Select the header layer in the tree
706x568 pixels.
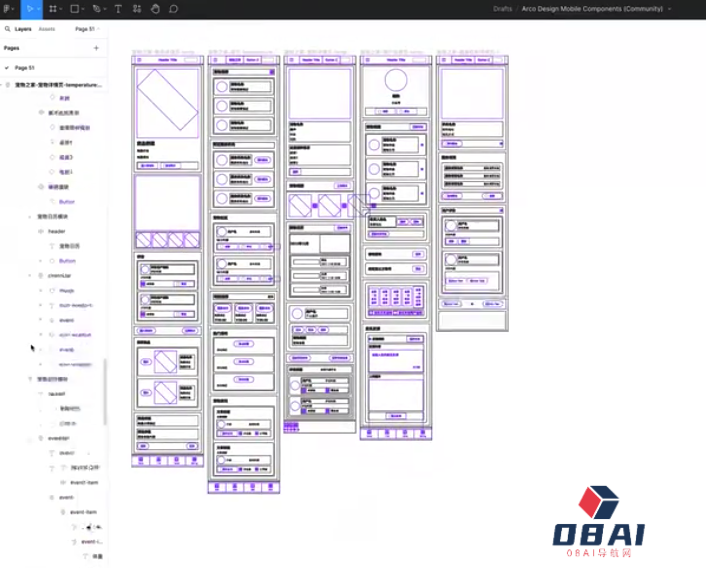56,230
